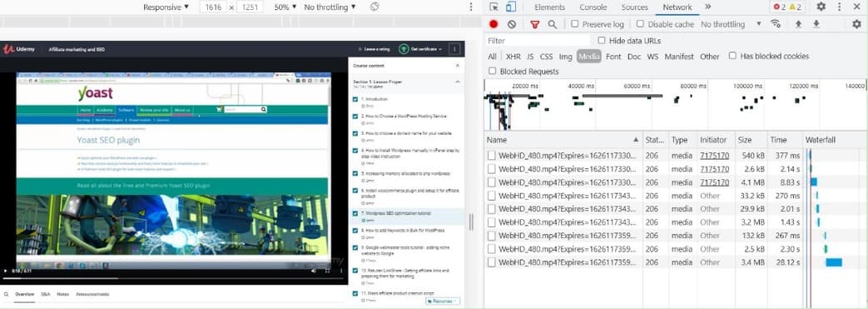Collapse Section 1 Lesson Proper
This screenshot has width=868, height=309.
(x=457, y=82)
